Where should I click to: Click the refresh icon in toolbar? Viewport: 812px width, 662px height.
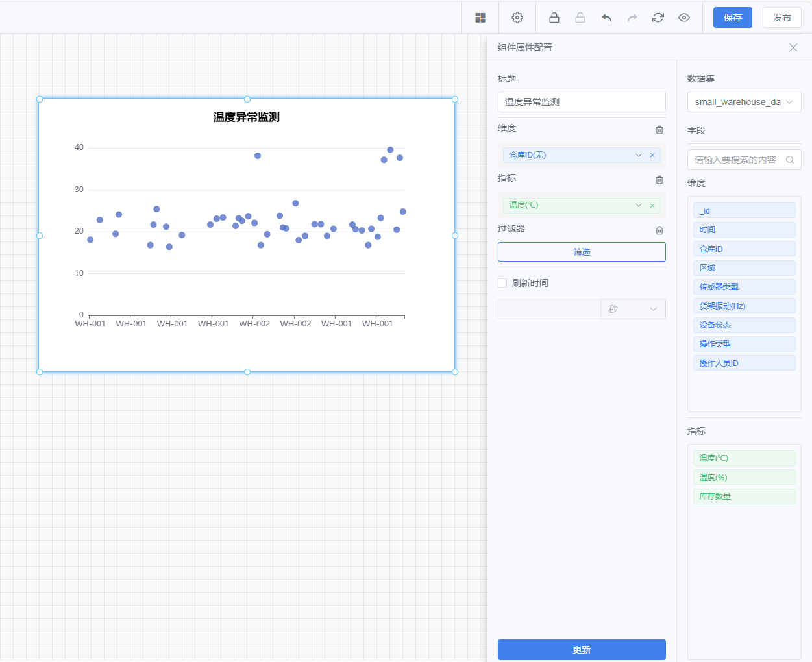click(x=658, y=18)
